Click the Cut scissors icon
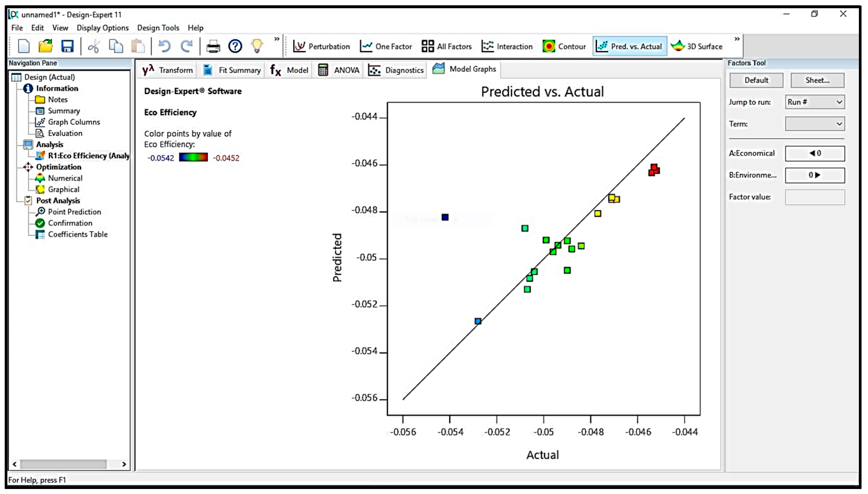868x494 pixels. [x=93, y=46]
